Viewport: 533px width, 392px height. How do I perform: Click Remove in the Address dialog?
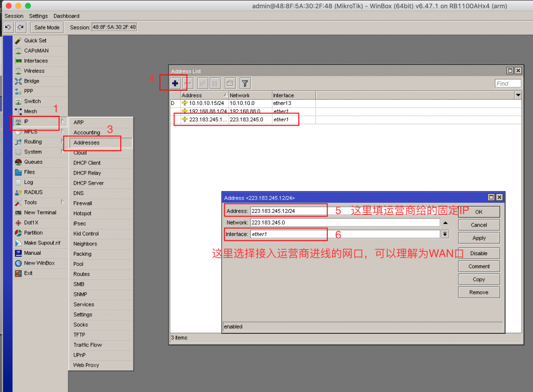[479, 292]
